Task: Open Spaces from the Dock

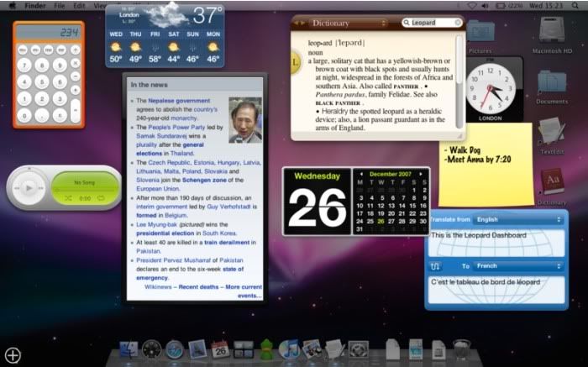Action: click(244, 349)
